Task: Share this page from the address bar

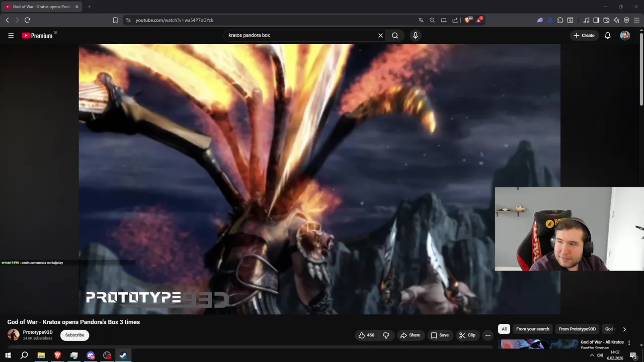Action: 455,20
